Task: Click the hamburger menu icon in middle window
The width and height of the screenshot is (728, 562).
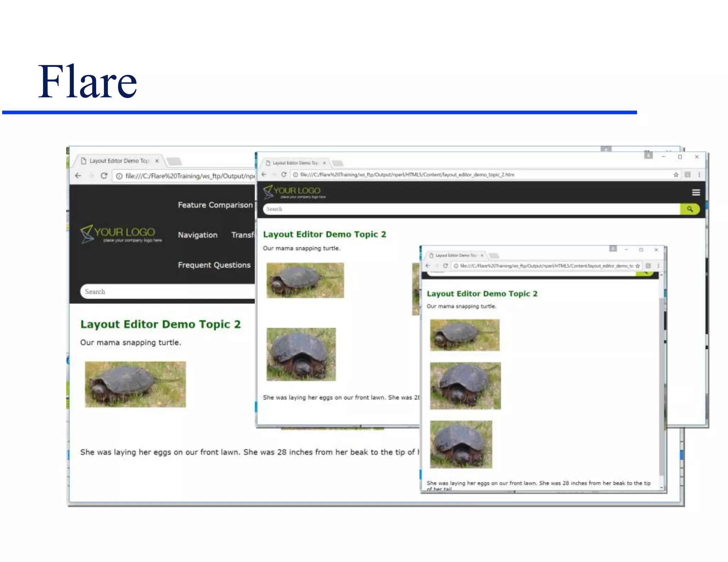Action: pyautogui.click(x=696, y=192)
